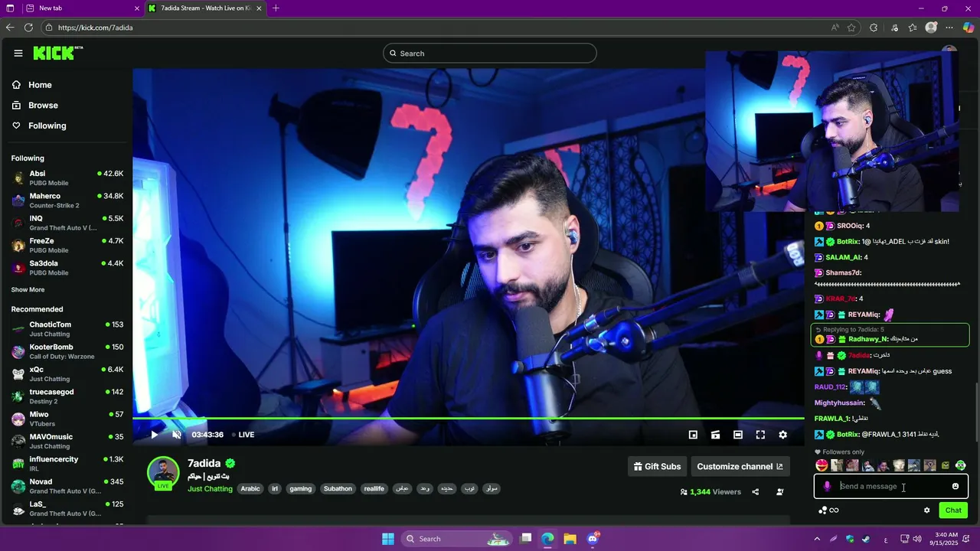
Task: Toggle theater mode on video player
Action: pos(738,435)
